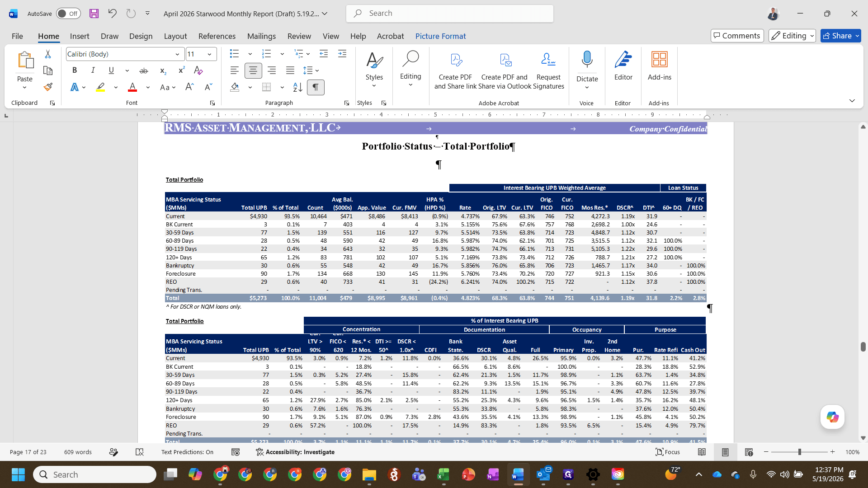Image resolution: width=868 pixels, height=488 pixels.
Task: Toggle AutoSave switch
Action: (x=68, y=14)
